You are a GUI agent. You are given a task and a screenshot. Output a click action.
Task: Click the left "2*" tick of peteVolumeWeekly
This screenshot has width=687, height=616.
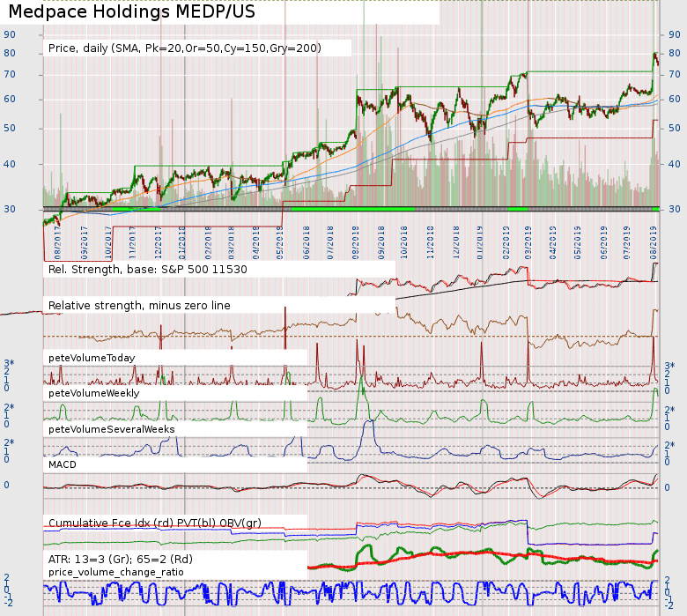pyautogui.click(x=9, y=407)
